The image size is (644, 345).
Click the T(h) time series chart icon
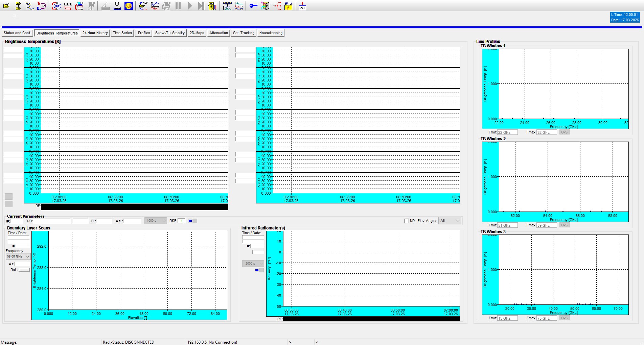tap(155, 6)
